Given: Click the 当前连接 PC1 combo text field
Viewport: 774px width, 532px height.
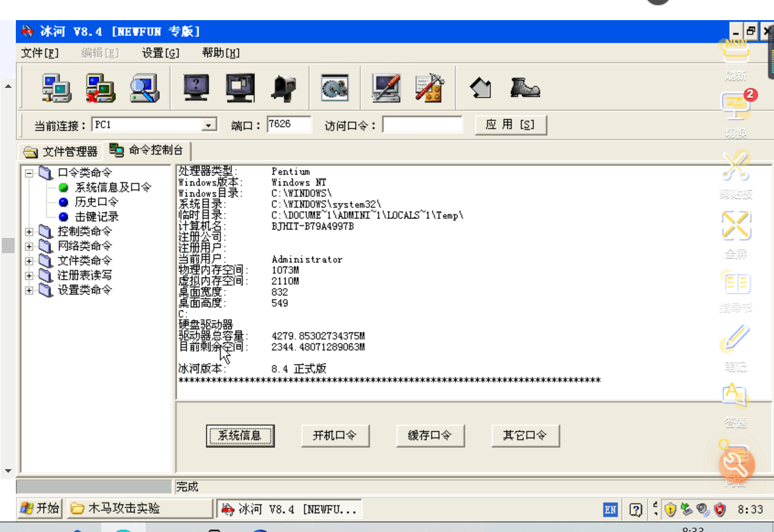Looking at the screenshot, I should [x=147, y=125].
